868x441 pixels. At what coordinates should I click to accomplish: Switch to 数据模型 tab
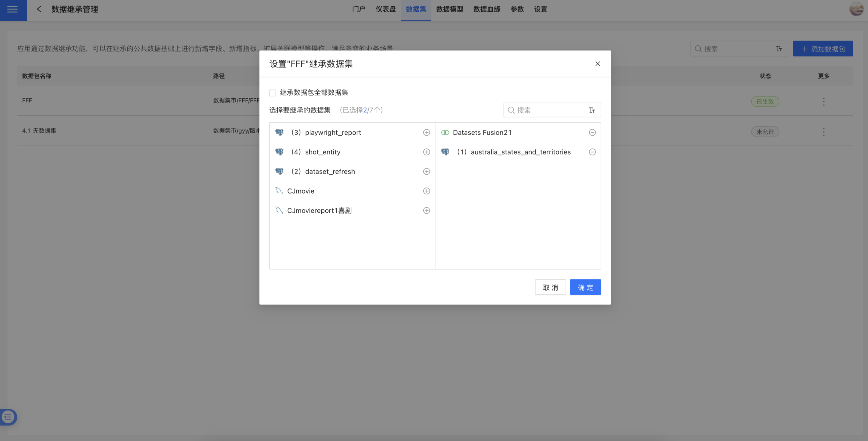tap(449, 9)
